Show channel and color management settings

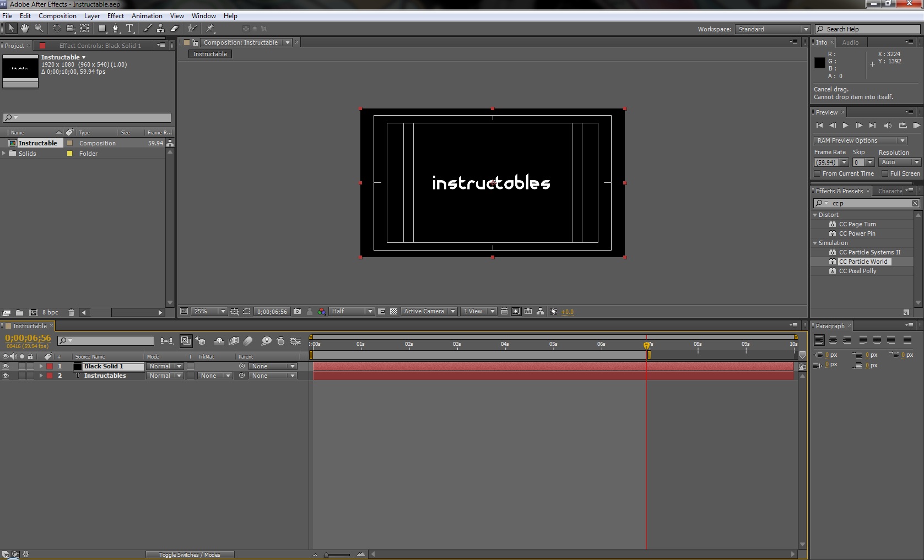click(321, 312)
